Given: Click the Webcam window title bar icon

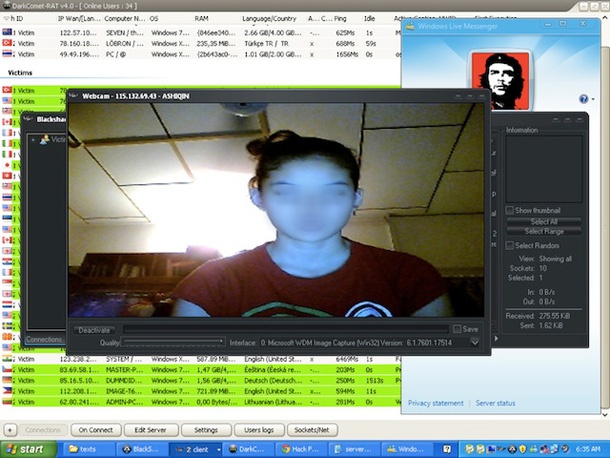Looking at the screenshot, I should tap(75, 96).
